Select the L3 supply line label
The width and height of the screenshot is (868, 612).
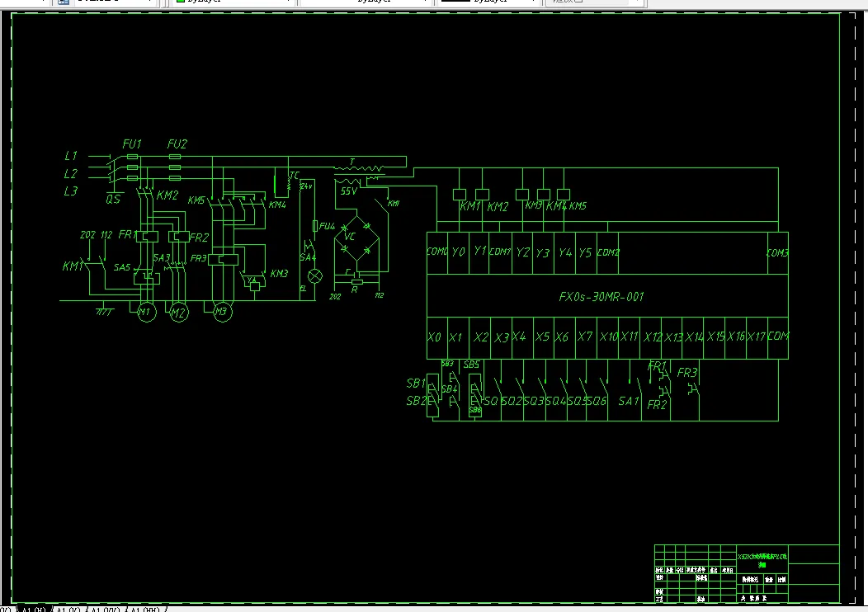point(70,191)
